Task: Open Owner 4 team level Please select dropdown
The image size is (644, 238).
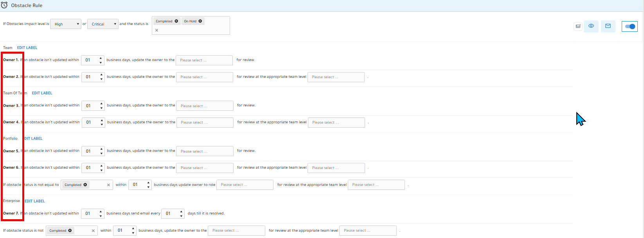Action: 336,123
